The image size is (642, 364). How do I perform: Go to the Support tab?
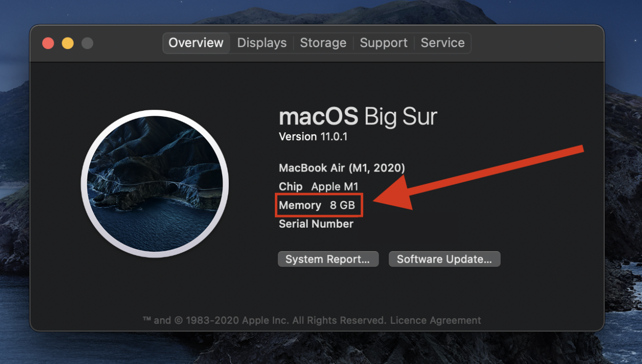click(384, 43)
